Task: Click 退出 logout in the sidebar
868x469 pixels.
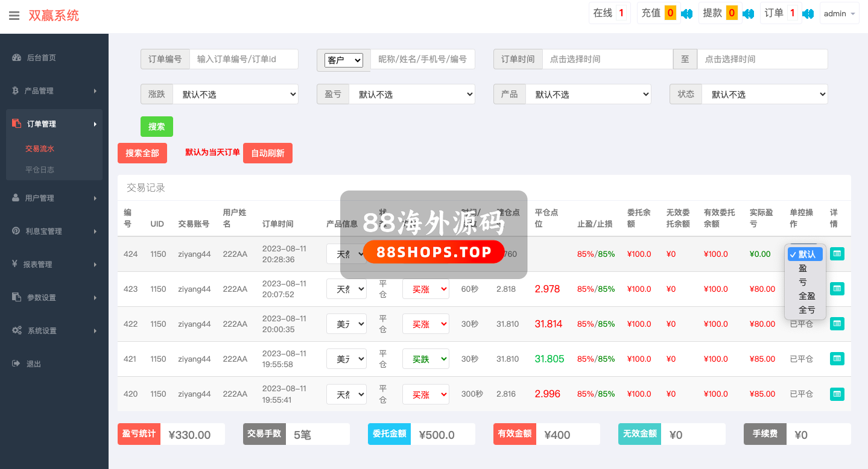Action: (34, 364)
